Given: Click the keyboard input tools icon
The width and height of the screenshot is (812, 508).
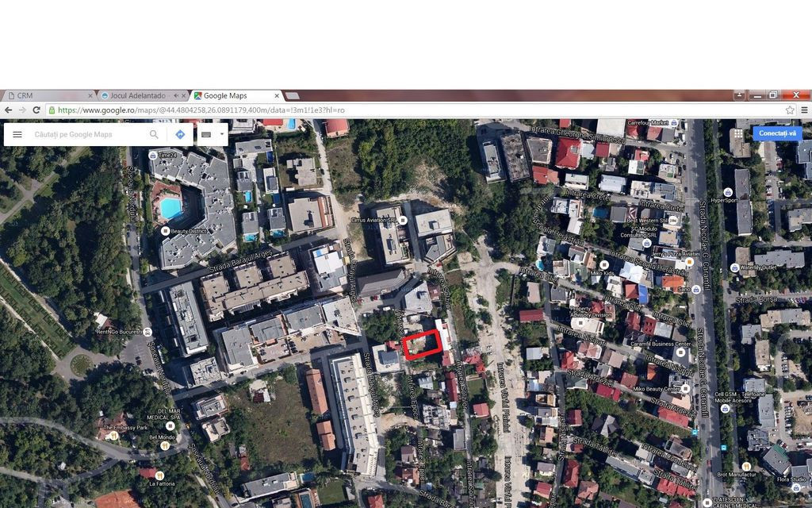Looking at the screenshot, I should (x=206, y=134).
